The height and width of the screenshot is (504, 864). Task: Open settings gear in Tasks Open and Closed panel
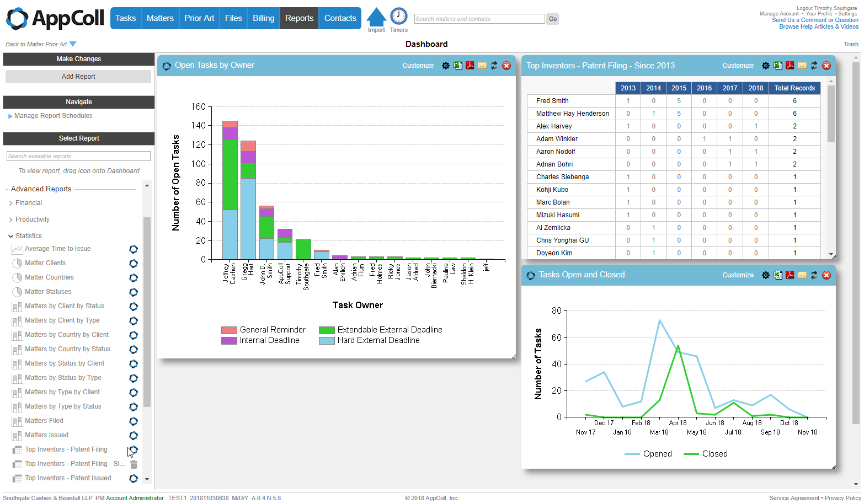click(765, 275)
